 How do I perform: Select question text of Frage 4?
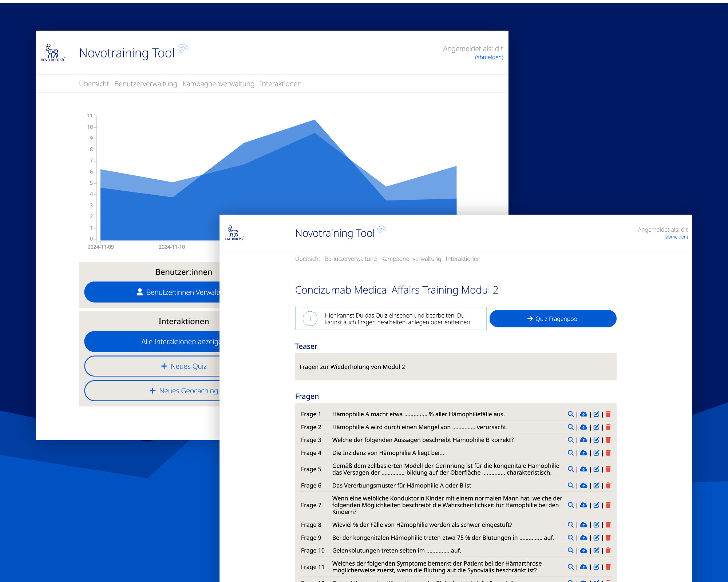388,453
